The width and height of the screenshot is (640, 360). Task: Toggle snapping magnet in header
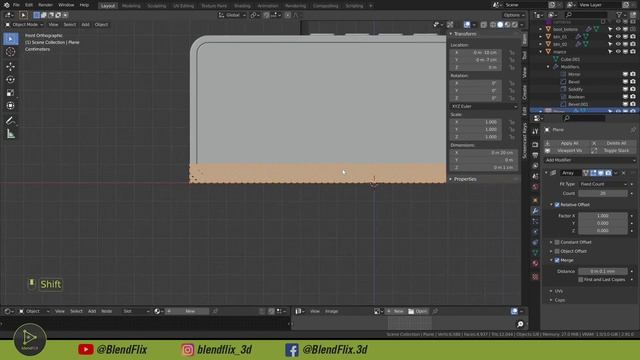266,15
